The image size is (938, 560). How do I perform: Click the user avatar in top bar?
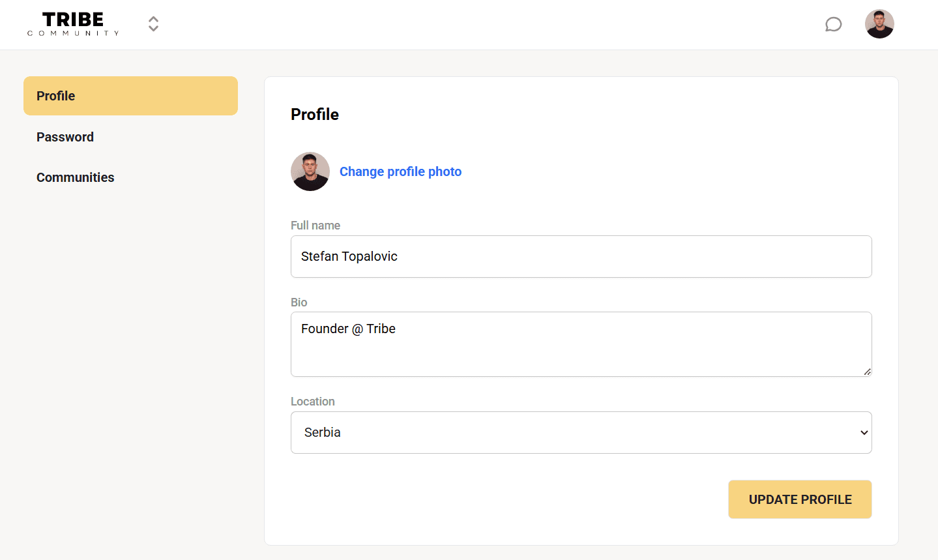879,24
